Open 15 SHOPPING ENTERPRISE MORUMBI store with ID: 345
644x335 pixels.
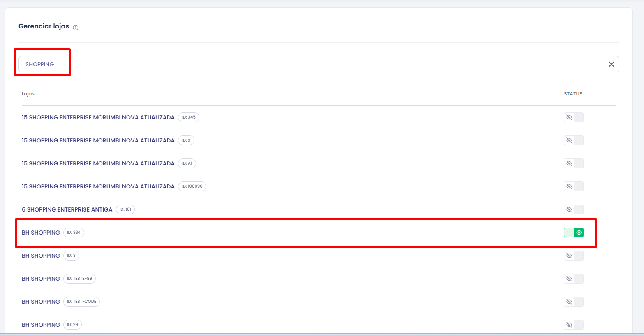(98, 117)
